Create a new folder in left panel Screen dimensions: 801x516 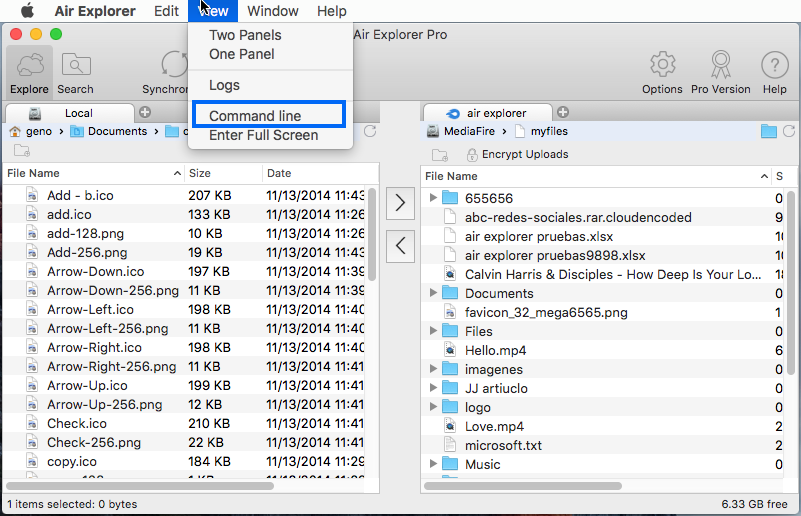21,151
